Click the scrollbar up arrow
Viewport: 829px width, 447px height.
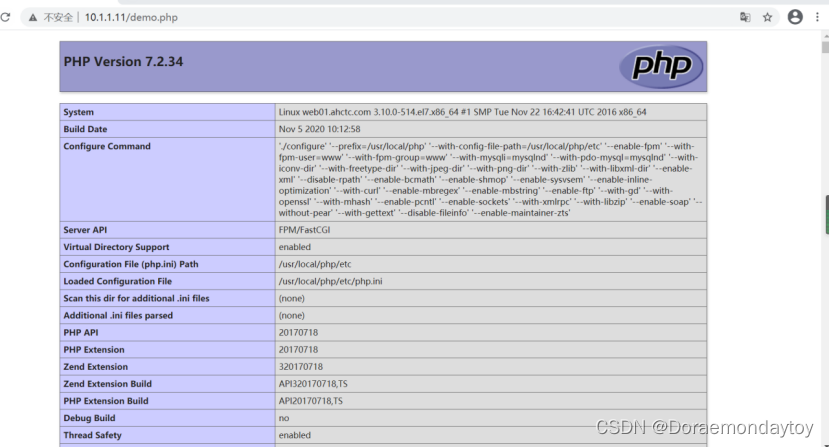825,36
